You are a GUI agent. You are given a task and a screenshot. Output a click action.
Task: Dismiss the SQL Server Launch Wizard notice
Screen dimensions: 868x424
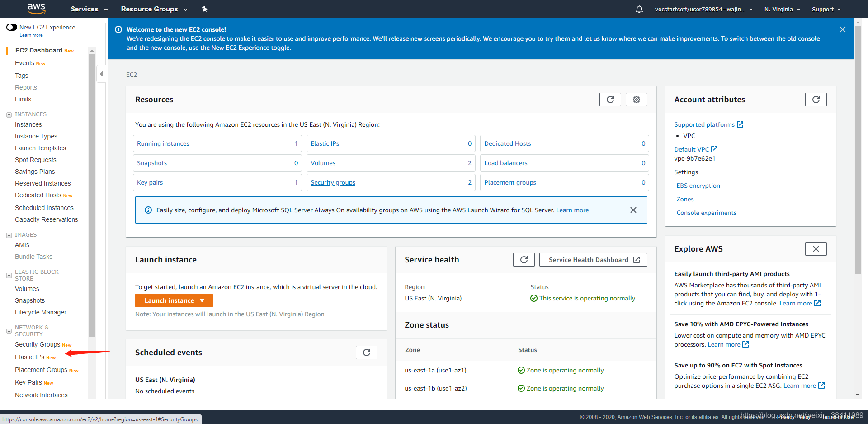pos(633,210)
